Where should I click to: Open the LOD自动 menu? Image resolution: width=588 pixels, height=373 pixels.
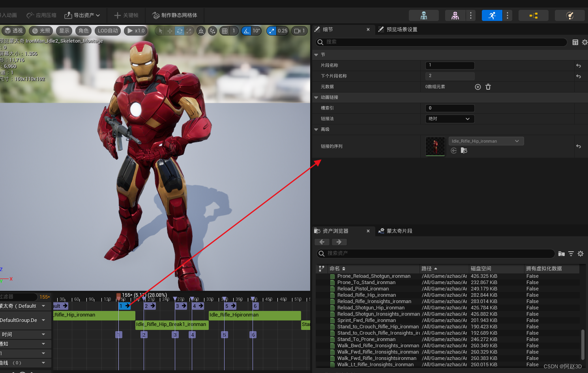(x=108, y=31)
